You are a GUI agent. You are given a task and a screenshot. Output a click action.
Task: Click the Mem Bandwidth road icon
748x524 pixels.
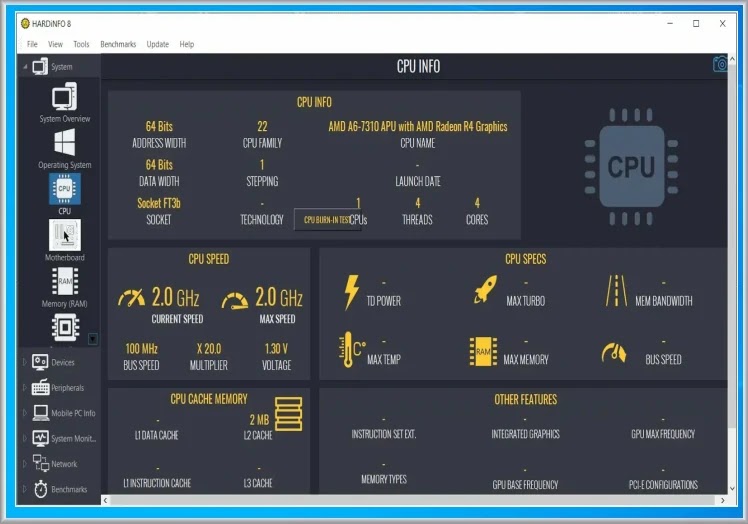point(616,290)
